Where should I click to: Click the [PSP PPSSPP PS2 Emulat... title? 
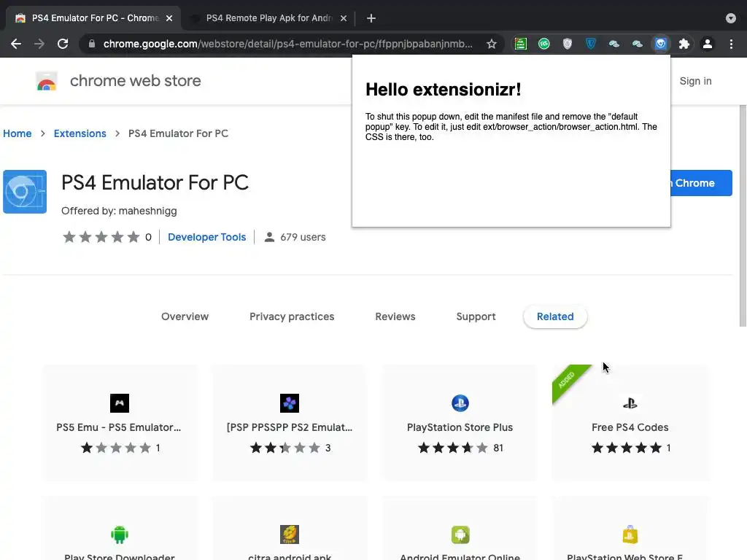[290, 427]
